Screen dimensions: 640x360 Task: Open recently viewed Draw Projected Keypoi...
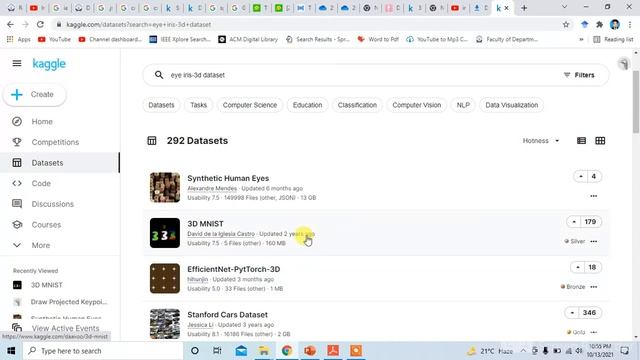69,302
